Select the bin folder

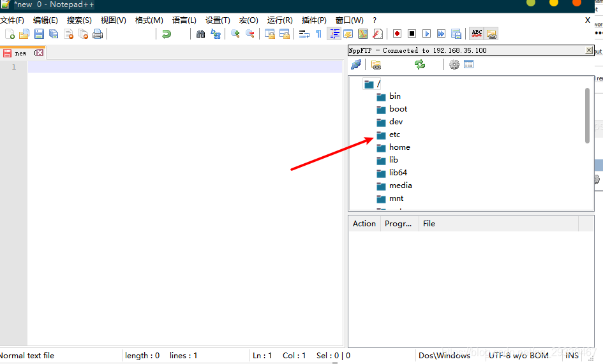tap(389, 96)
